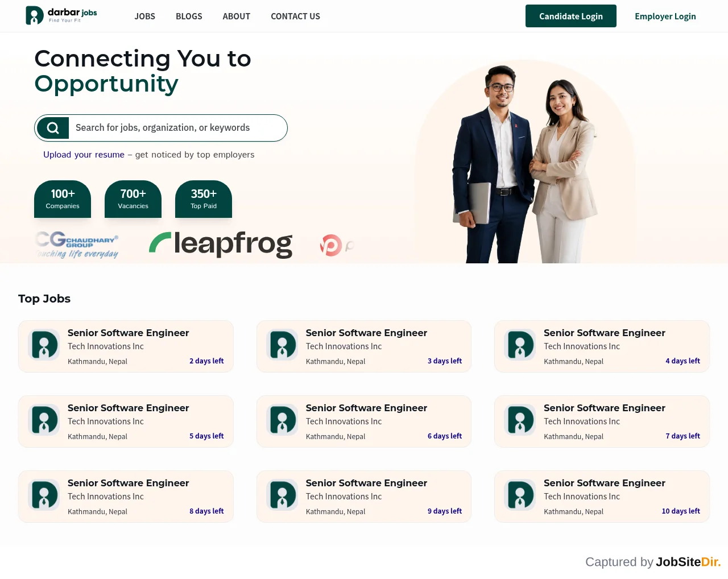The height and width of the screenshot is (579, 728).
Task: Click the Candidate Login button
Action: click(571, 16)
